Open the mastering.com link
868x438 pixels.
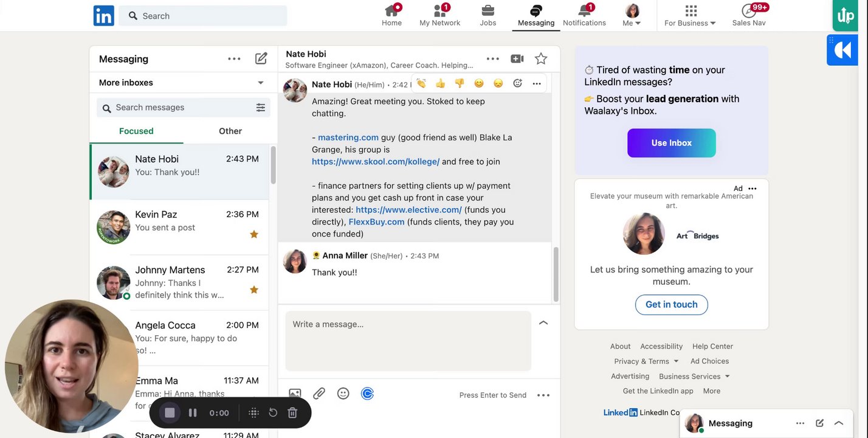coord(348,137)
